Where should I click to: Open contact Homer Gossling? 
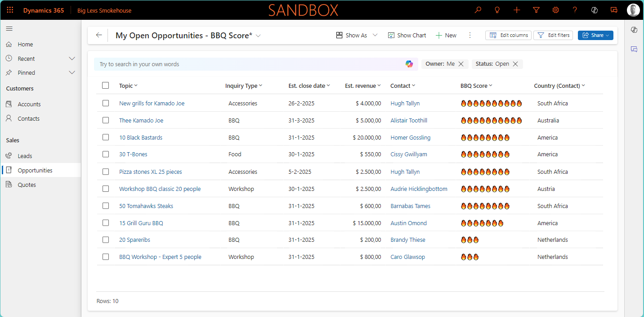411,137
